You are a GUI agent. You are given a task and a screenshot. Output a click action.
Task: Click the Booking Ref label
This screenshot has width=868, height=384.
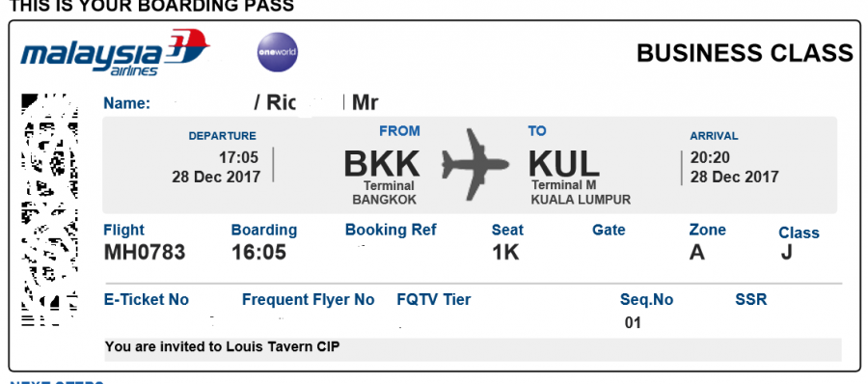[391, 230]
